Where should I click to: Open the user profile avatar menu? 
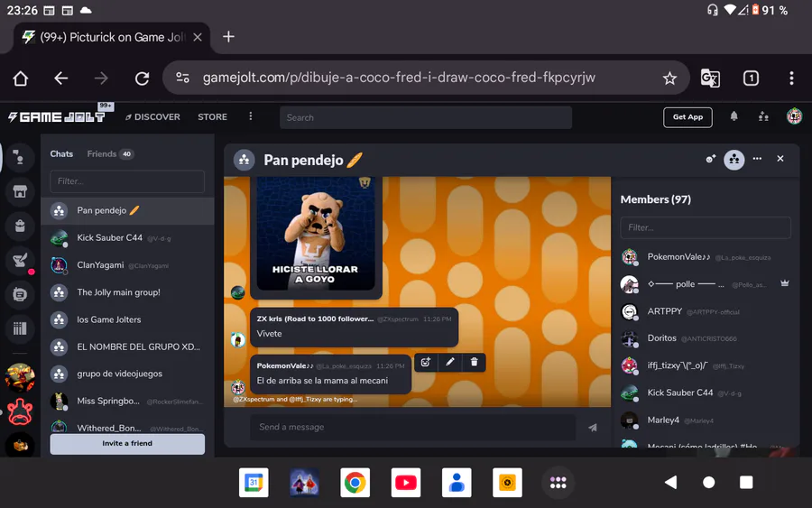point(794,116)
